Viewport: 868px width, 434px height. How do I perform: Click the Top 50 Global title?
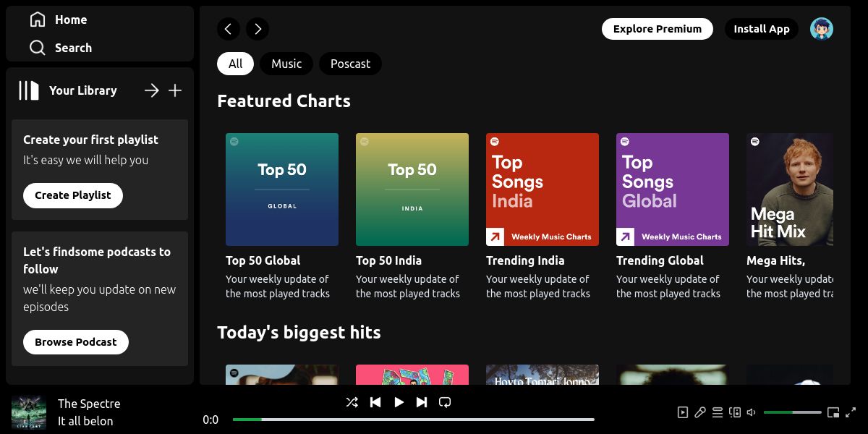point(263,260)
